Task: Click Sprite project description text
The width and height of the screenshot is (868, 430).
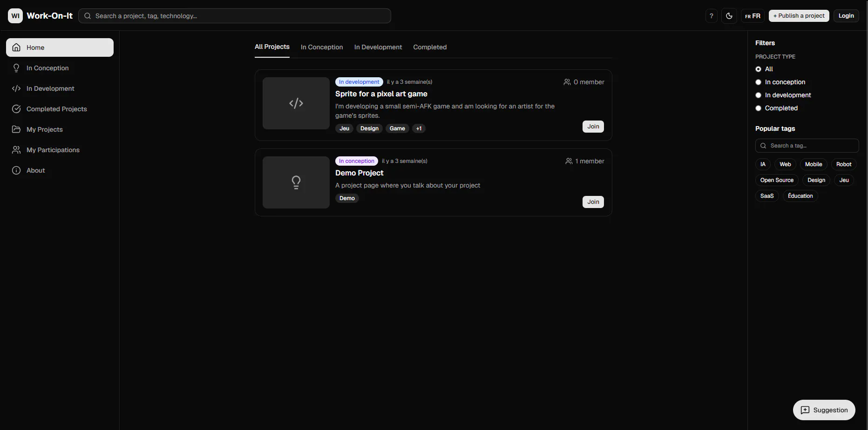Action: pos(445,111)
